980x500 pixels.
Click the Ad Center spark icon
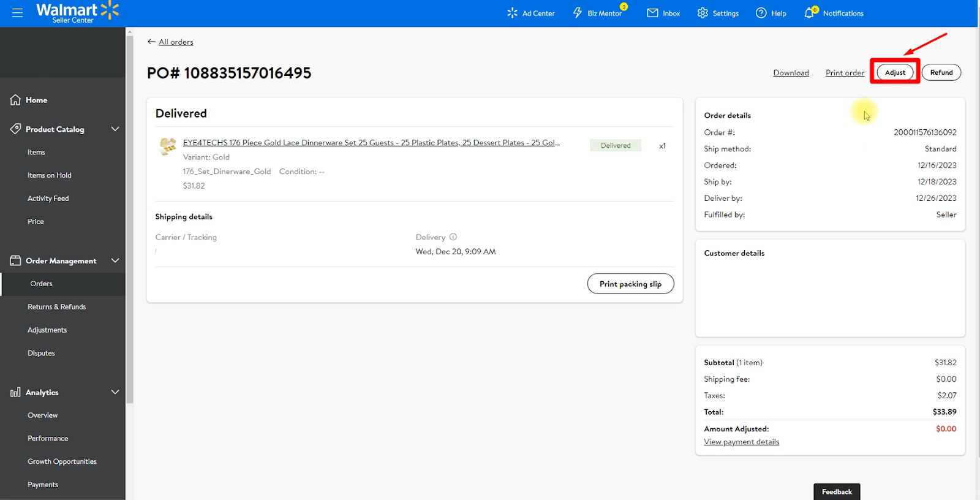(512, 13)
